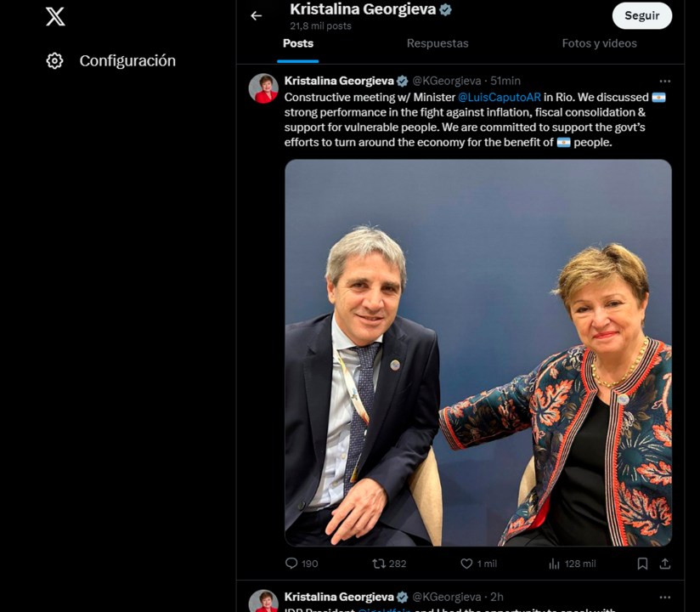Bookmark the Luis Caputo meeting post
This screenshot has height=612, width=700.
[x=642, y=563]
